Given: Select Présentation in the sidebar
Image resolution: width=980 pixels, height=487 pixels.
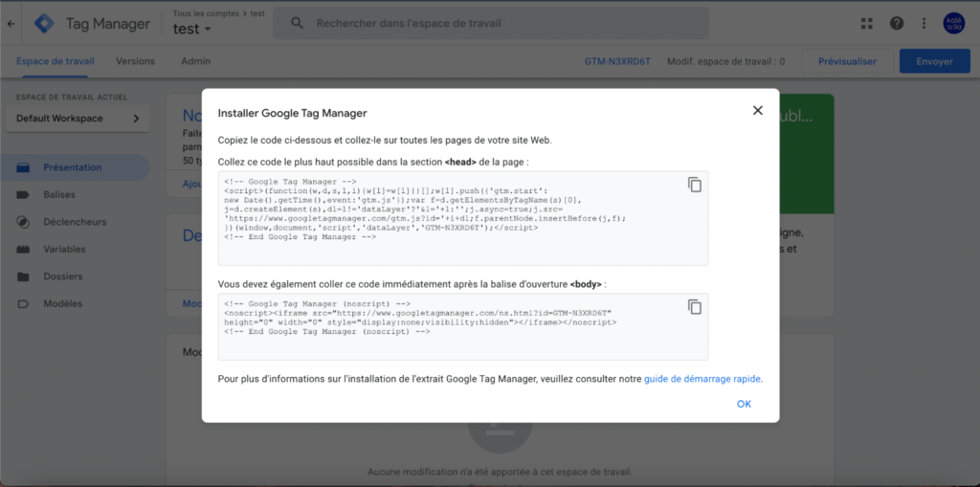Looking at the screenshot, I should point(75,167).
